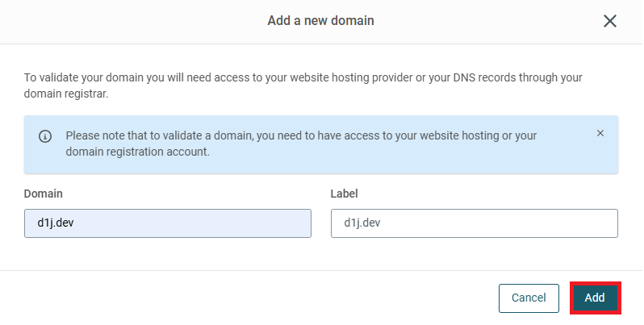Cancel adding the new domain
644x325 pixels.
[529, 298]
